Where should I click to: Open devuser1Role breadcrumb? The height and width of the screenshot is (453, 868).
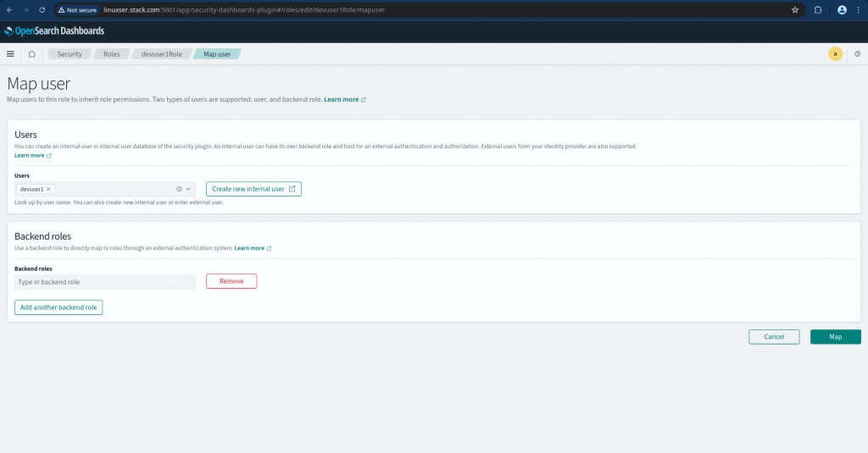161,54
